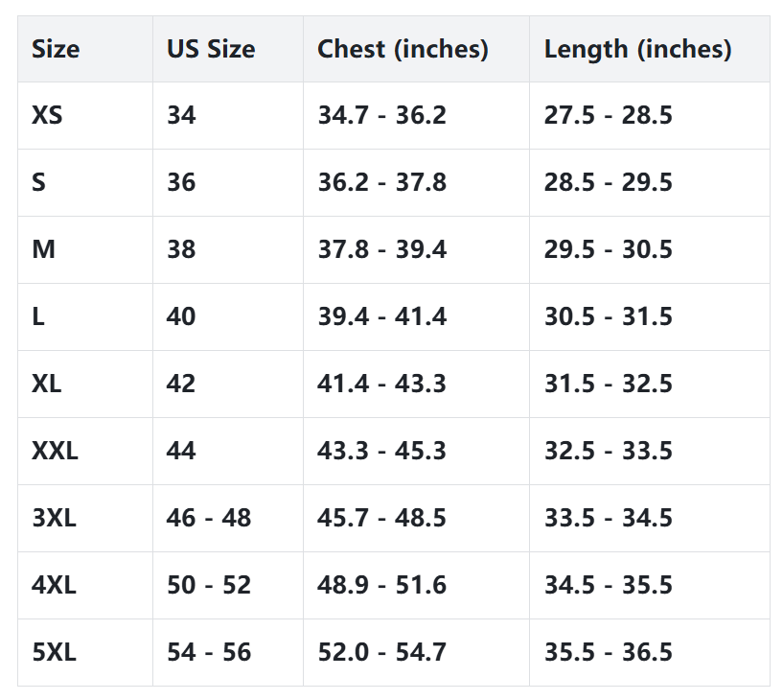783x700 pixels.
Task: Click length range 30.5 - 31.5
Action: 608,317
